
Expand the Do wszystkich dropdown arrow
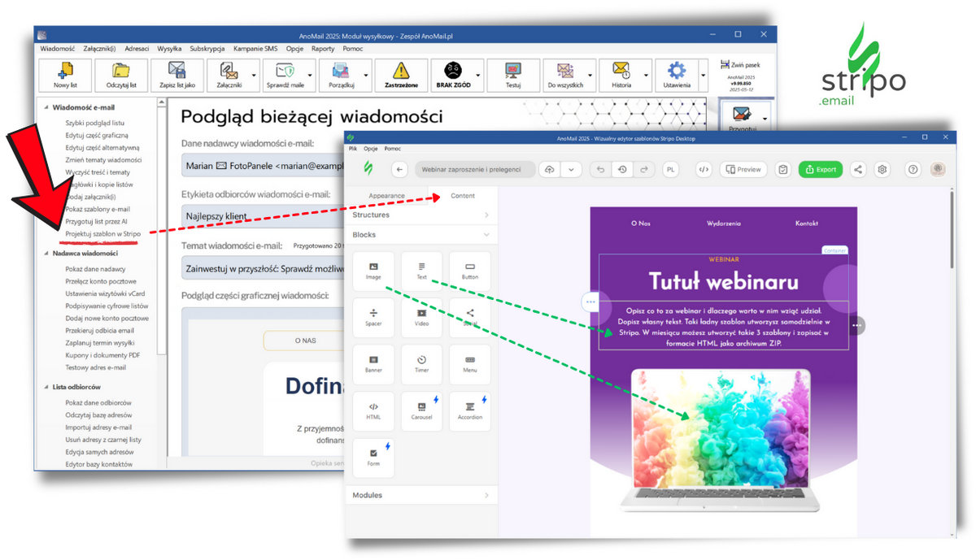click(591, 76)
